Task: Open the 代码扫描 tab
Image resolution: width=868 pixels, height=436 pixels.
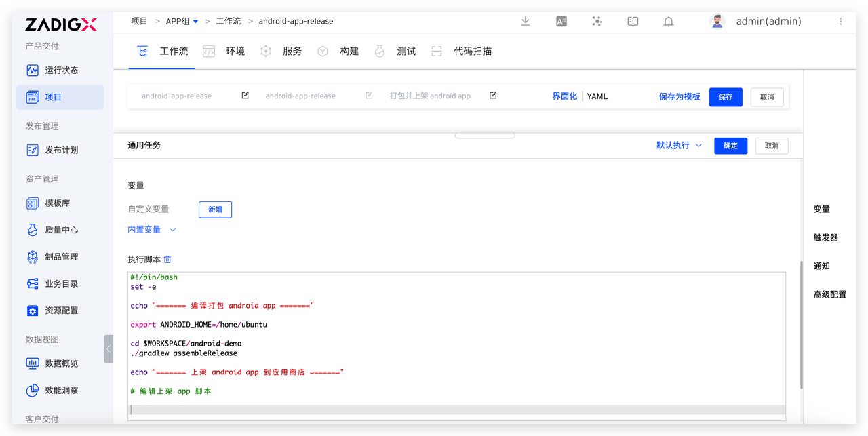Action: click(472, 52)
